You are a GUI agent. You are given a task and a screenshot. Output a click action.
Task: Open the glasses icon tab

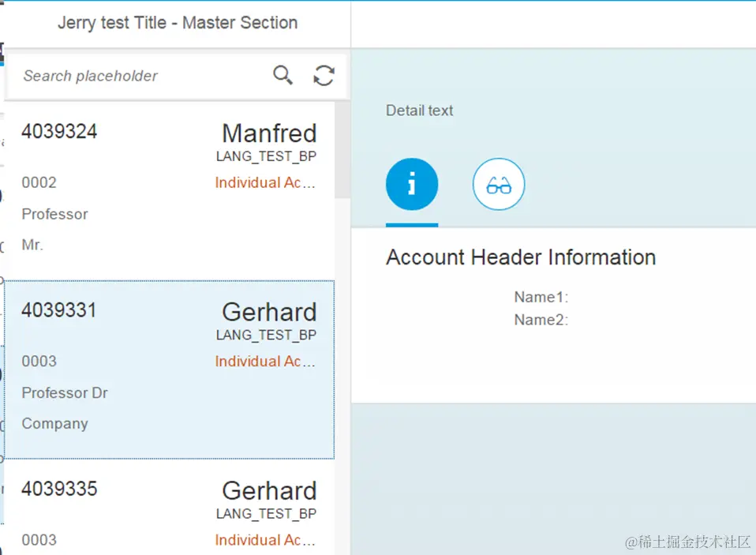pos(498,185)
